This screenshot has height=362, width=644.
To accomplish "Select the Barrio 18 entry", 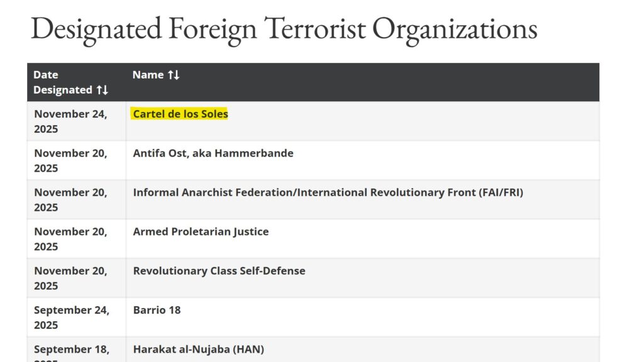I will (157, 310).
